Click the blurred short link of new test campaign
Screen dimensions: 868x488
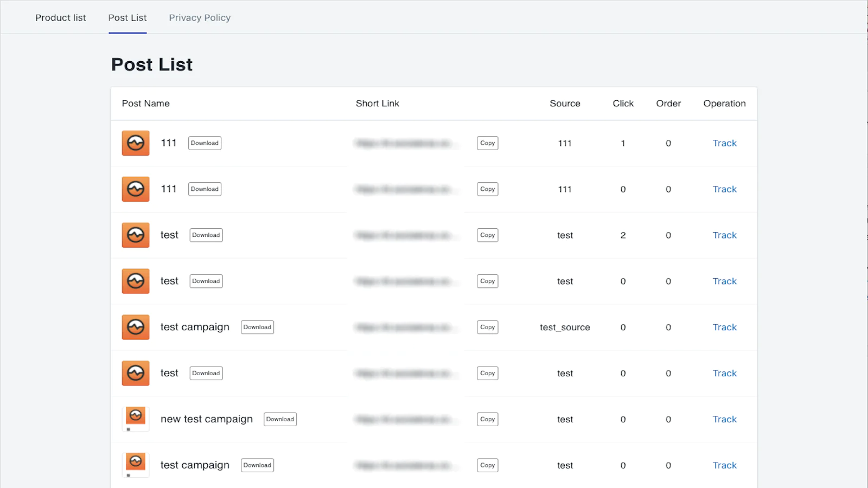[404, 419]
